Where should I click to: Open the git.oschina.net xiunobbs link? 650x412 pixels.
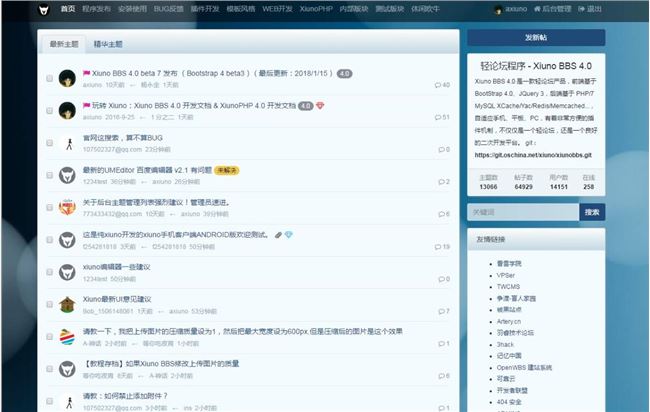click(533, 155)
